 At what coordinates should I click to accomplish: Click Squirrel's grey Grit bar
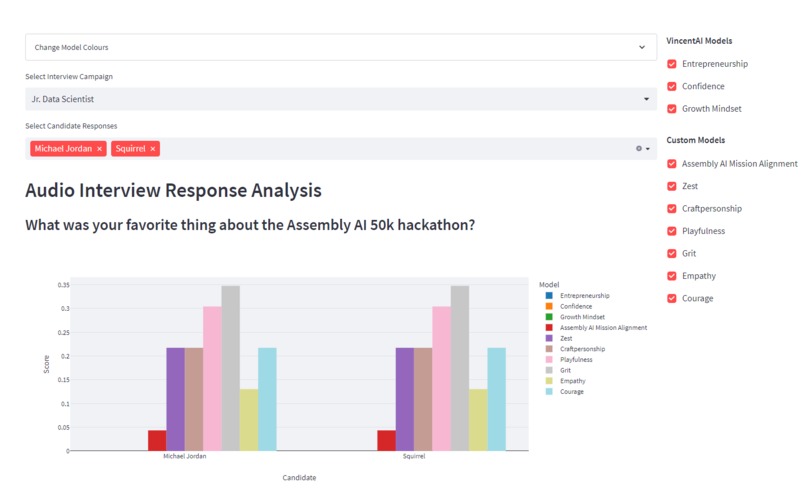pyautogui.click(x=460, y=368)
